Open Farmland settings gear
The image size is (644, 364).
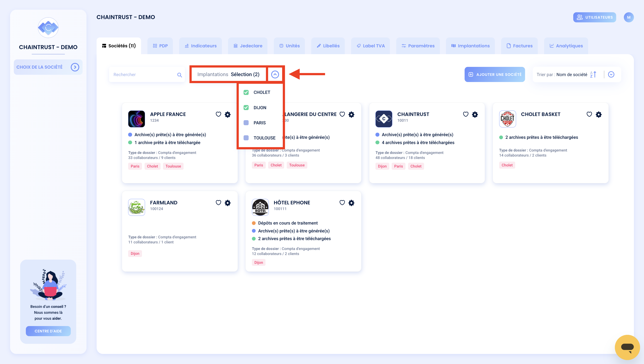click(x=228, y=203)
